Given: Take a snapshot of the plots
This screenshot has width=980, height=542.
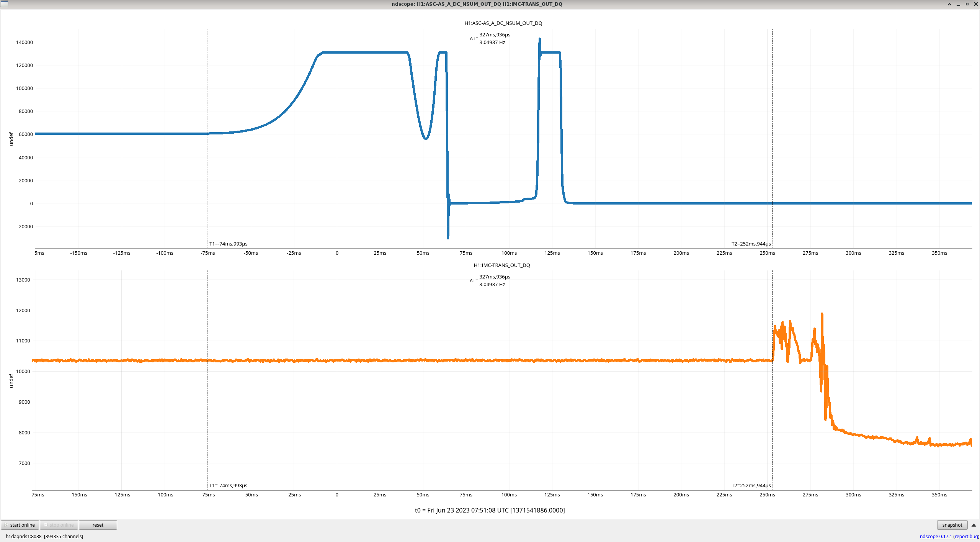Looking at the screenshot, I should (x=952, y=525).
